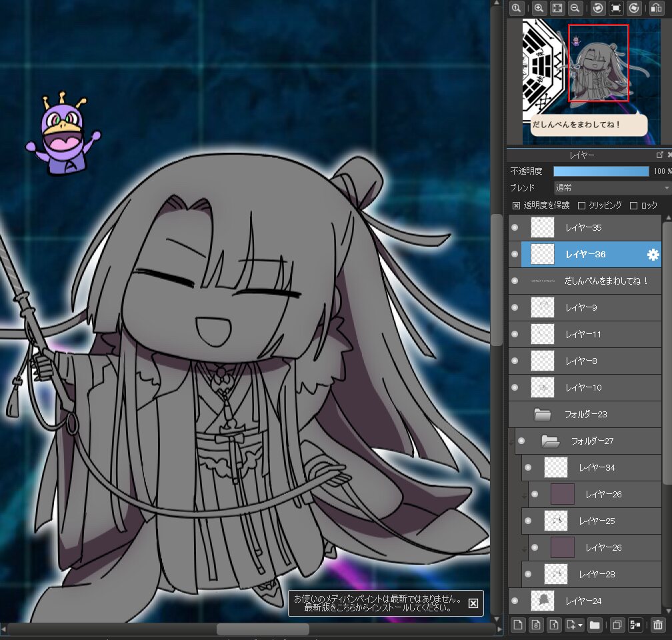This screenshot has width=672, height=640.
Task: Add a new color layer
Action: [518, 625]
